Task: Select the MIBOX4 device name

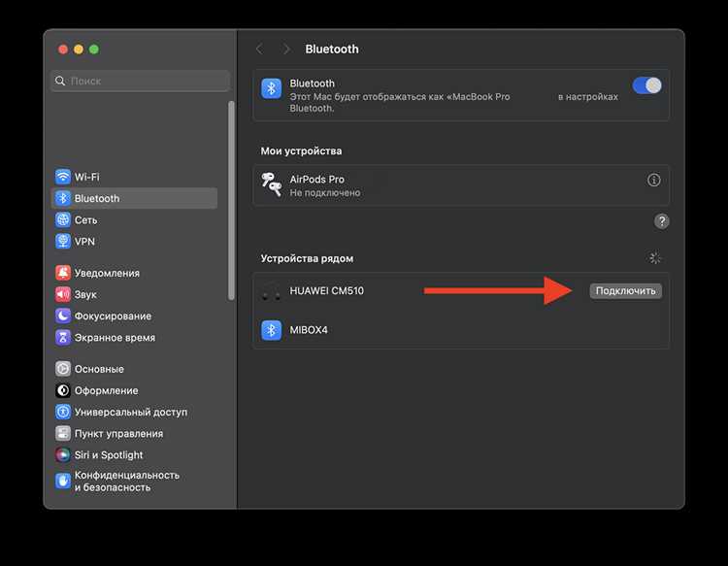Action: tap(309, 330)
